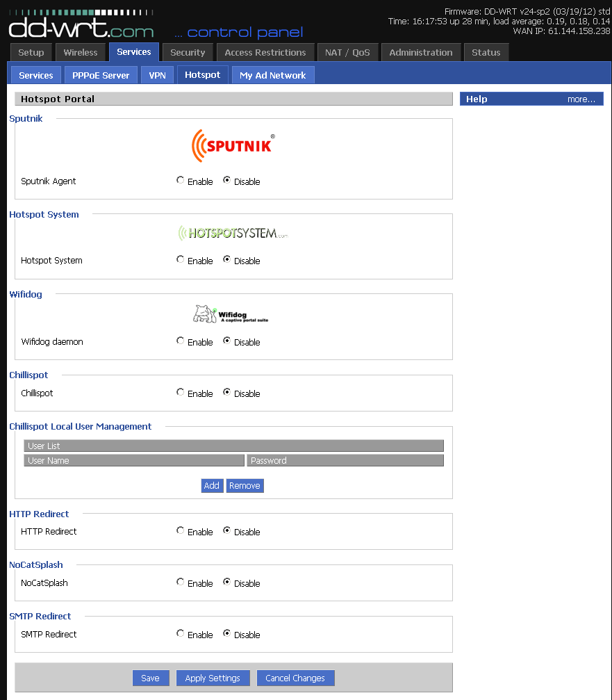Click the Firmware DD-WRT v24-sp2 text
The image size is (612, 700).
(x=527, y=12)
